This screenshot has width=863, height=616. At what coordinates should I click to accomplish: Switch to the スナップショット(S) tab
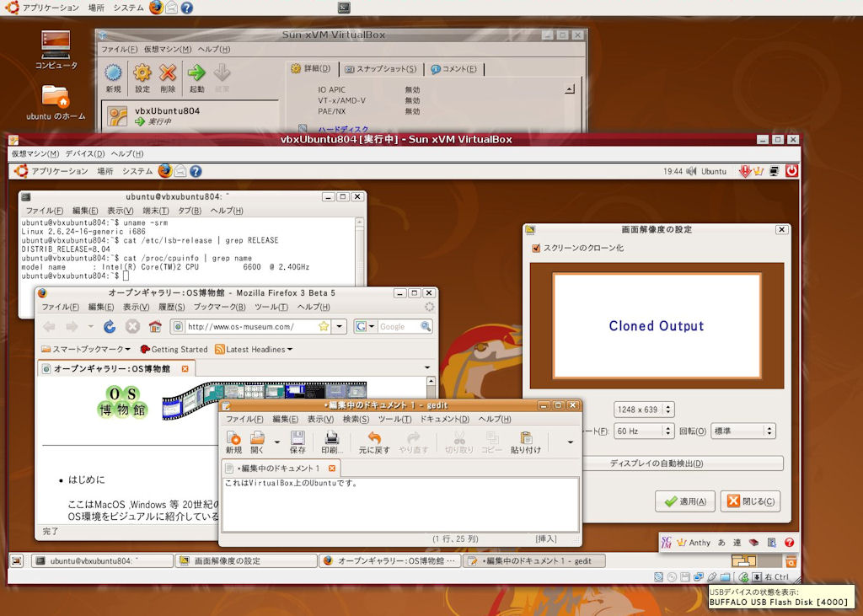click(381, 69)
